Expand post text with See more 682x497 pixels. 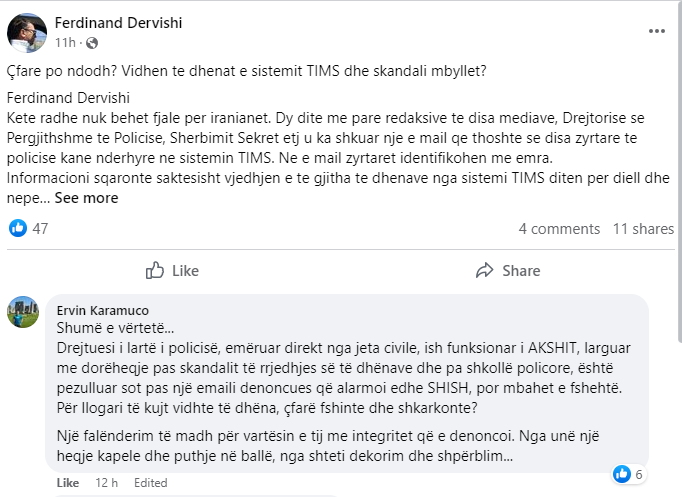point(86,198)
